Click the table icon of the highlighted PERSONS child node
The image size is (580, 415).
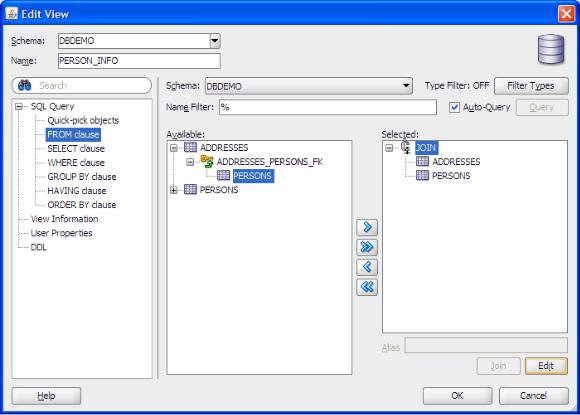coord(223,175)
